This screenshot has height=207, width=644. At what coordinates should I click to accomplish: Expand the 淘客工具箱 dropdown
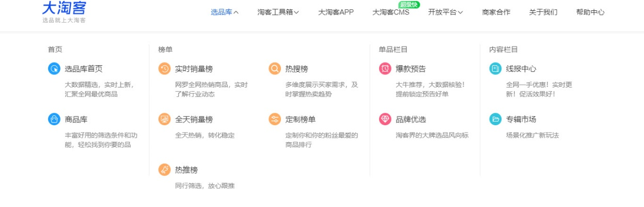278,12
